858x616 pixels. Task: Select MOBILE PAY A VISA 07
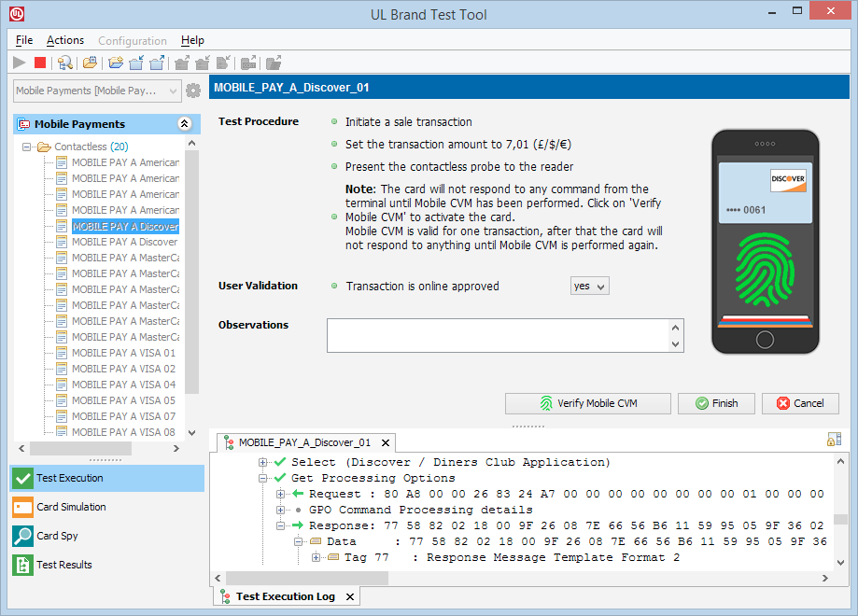pos(123,416)
